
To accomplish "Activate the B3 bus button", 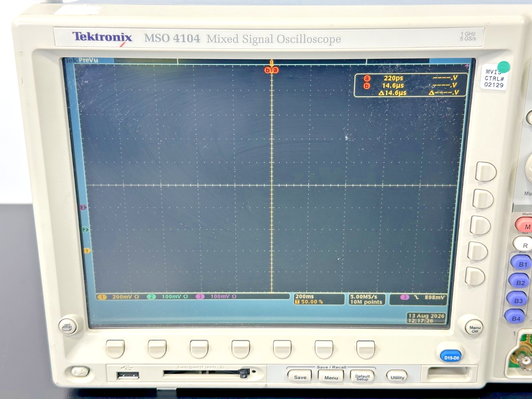I will [517, 300].
